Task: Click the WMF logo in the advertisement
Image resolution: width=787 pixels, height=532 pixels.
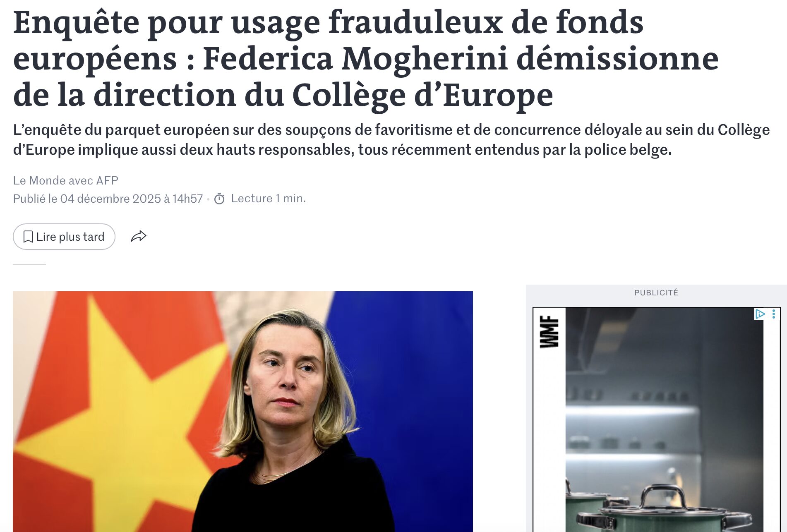Action: pyautogui.click(x=549, y=332)
